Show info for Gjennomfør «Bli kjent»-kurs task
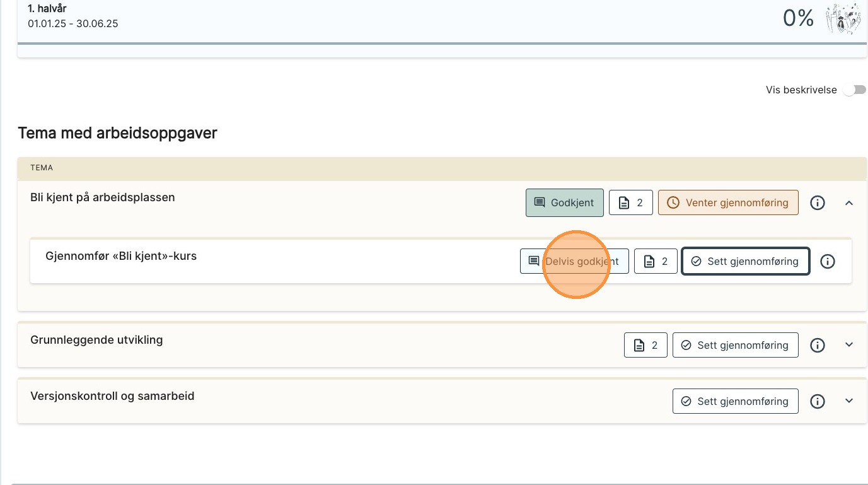Screen dimensions: 868x485 [x=828, y=261]
